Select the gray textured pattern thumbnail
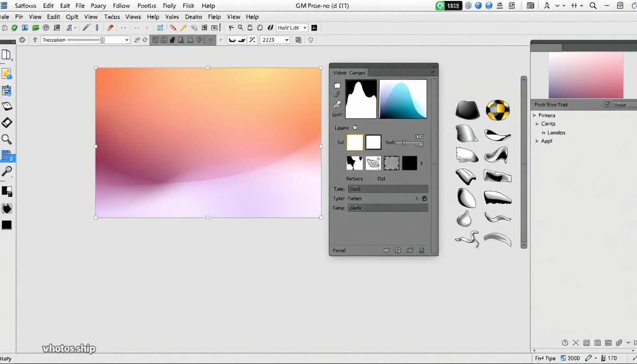The image size is (637, 364). (x=391, y=163)
